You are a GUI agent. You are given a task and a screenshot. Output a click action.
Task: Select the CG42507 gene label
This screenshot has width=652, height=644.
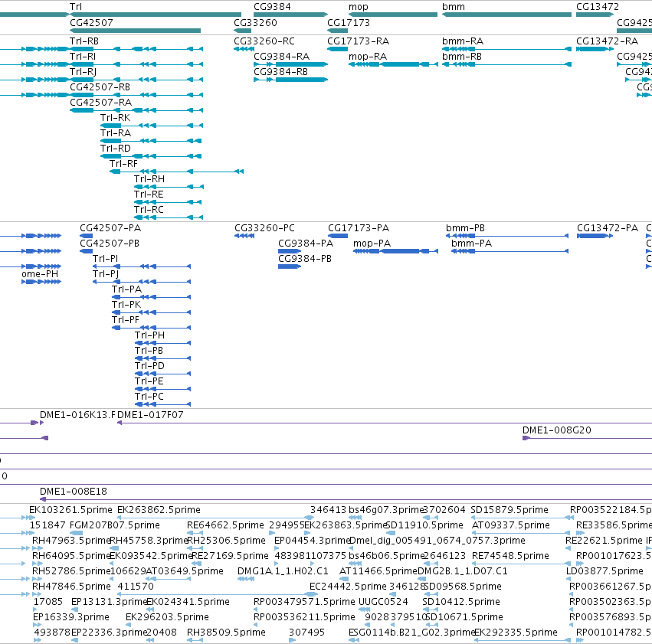(x=91, y=22)
